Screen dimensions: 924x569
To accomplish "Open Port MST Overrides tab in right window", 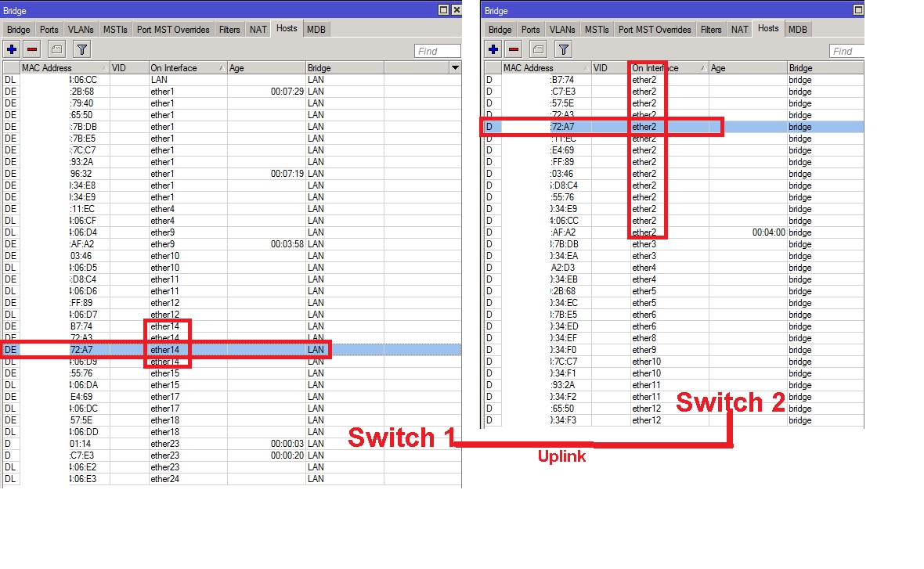I will 655,30.
